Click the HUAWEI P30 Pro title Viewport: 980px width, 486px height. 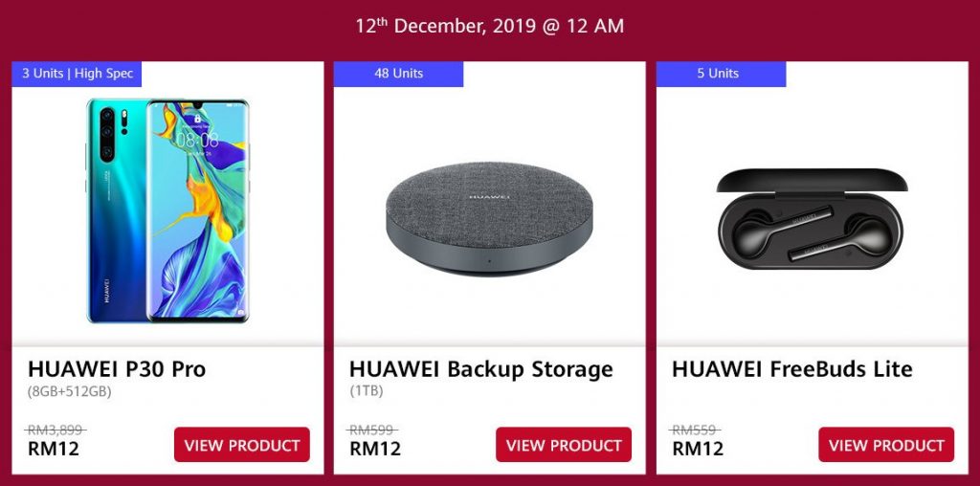click(x=117, y=369)
